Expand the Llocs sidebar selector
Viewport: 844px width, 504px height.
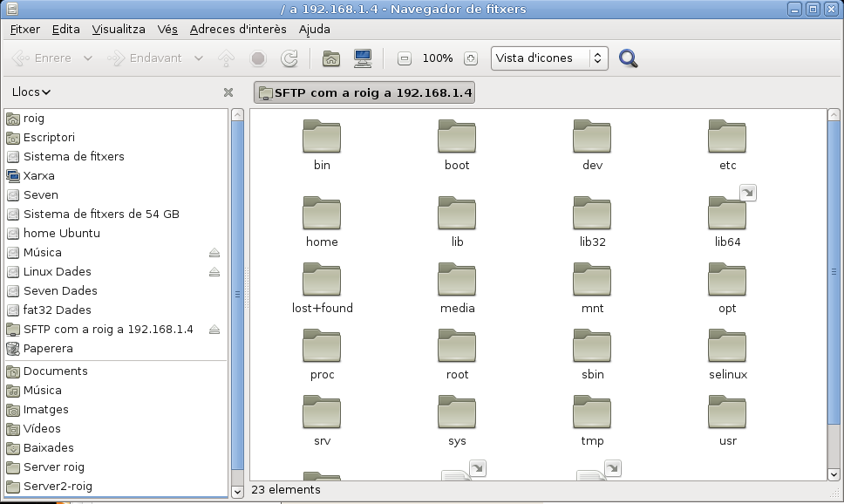click(x=31, y=92)
